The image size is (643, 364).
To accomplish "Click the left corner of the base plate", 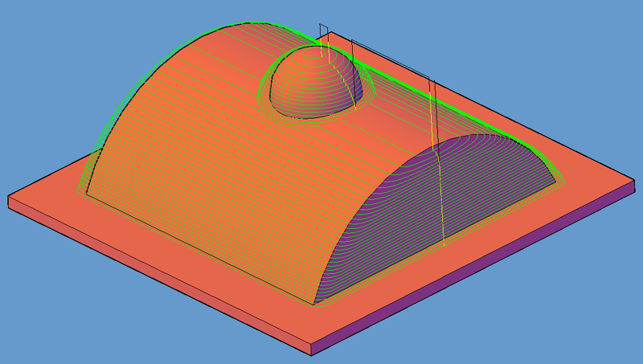I will pyautogui.click(x=10, y=199).
